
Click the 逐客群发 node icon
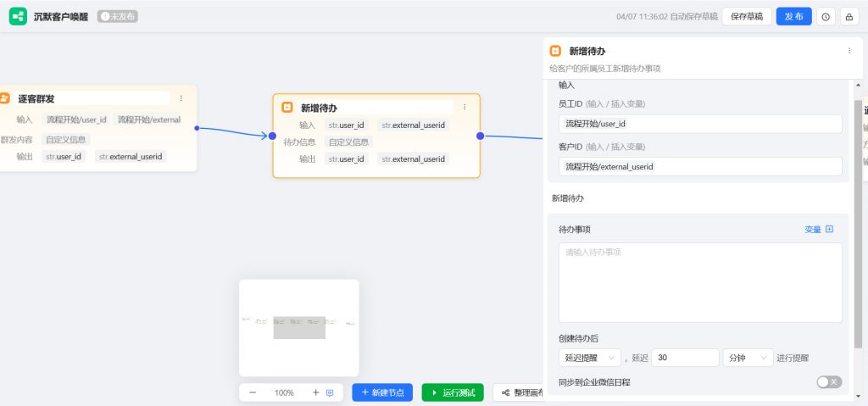coord(4,98)
